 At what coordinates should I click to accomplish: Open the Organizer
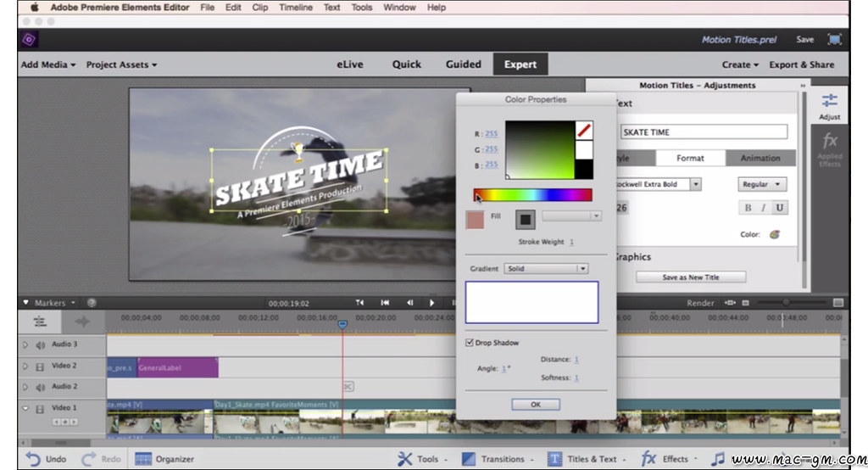point(164,459)
